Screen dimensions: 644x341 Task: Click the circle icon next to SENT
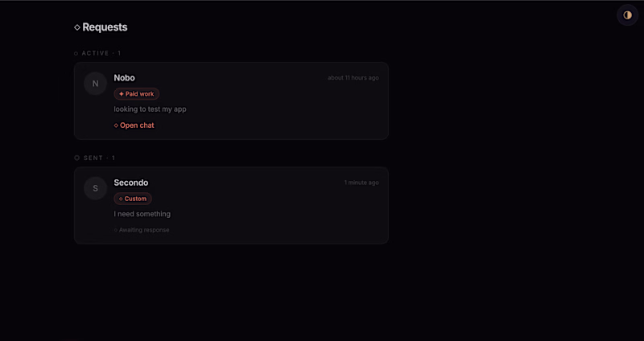pyautogui.click(x=76, y=158)
